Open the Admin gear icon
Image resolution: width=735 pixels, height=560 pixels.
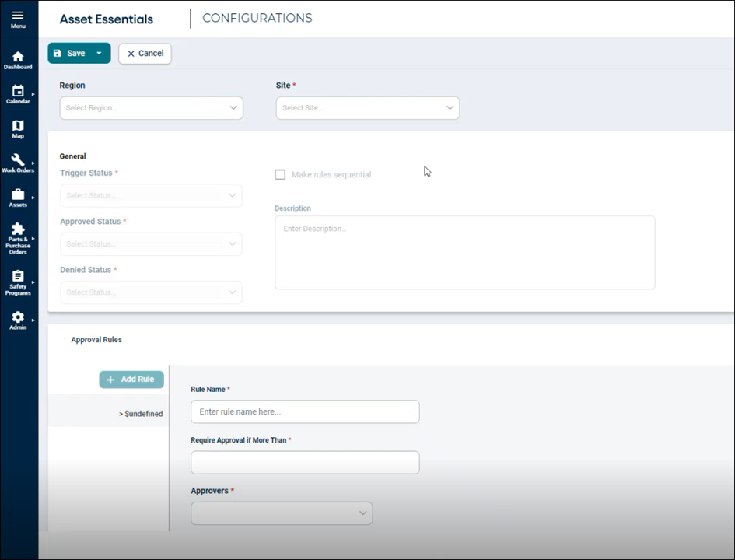(x=18, y=317)
